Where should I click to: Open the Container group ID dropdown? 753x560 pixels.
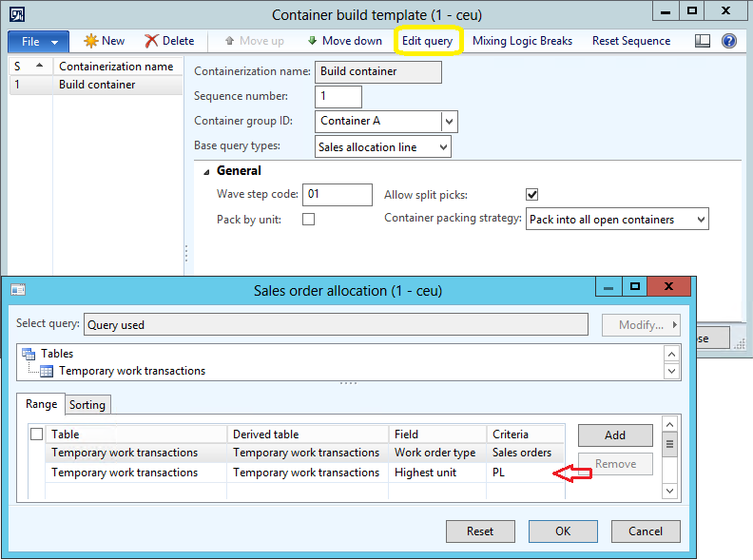[x=449, y=122]
